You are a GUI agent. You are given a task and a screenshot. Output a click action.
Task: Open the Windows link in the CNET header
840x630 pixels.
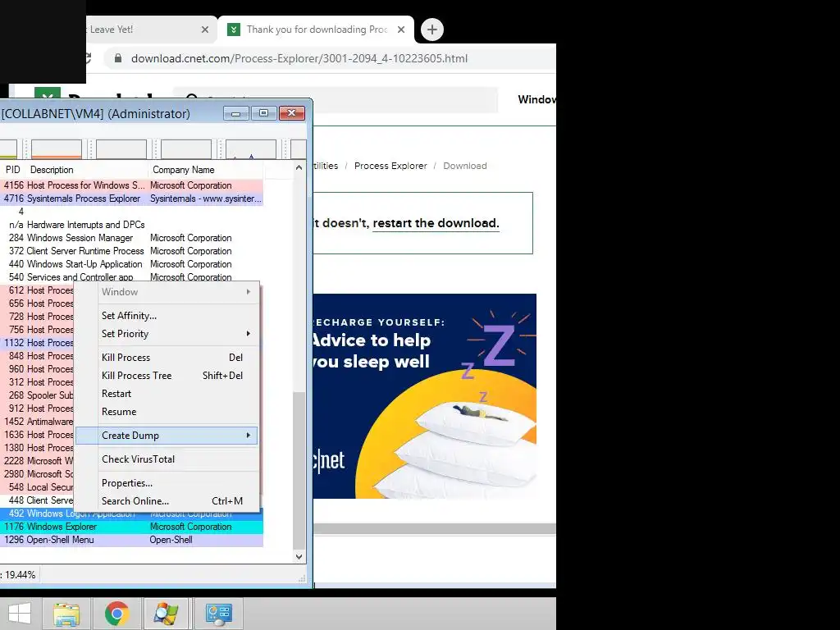[536, 99]
